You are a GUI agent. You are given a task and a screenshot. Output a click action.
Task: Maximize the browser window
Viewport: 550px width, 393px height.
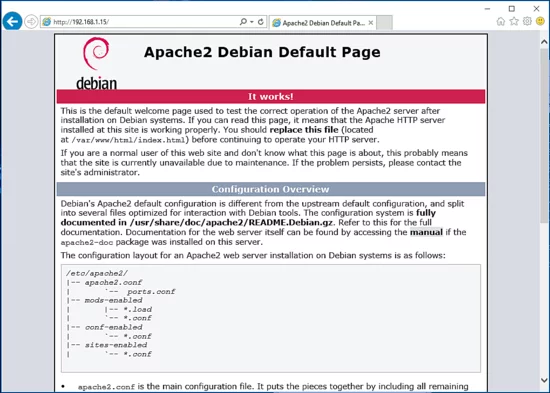512,9
